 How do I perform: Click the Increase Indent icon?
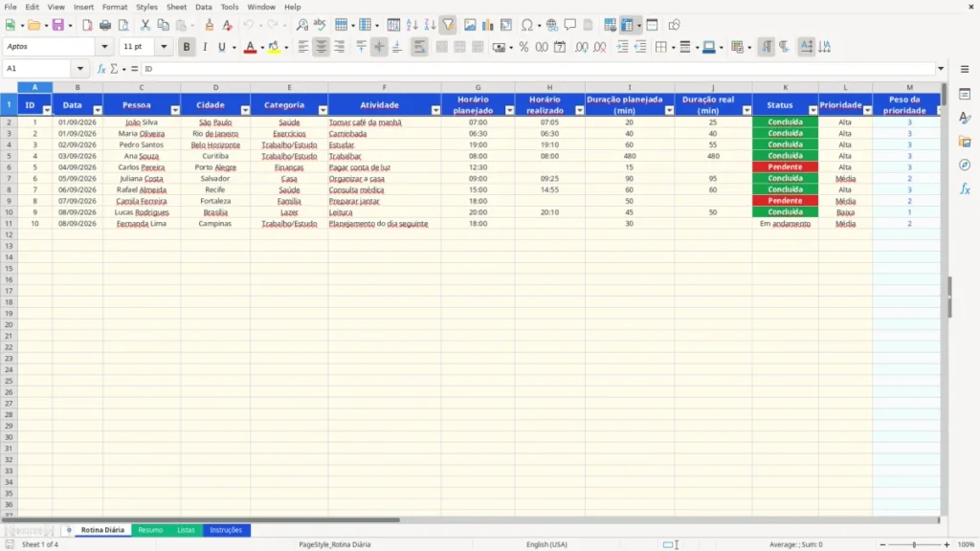pos(622,47)
